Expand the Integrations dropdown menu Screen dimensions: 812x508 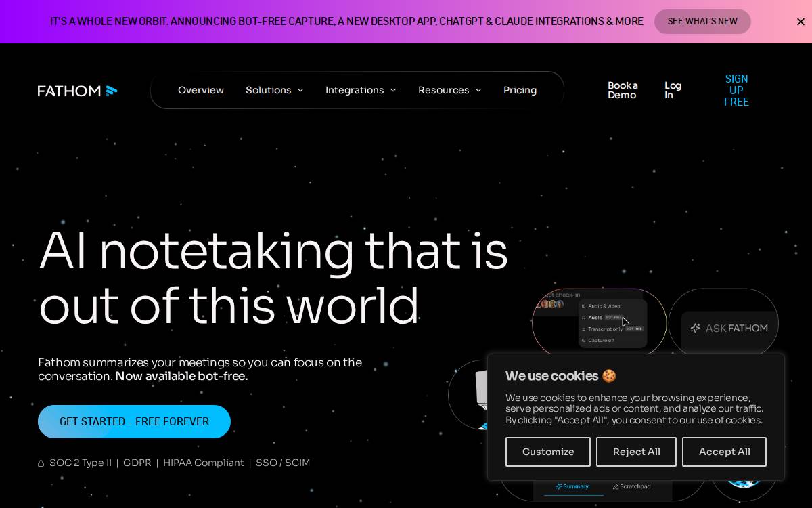(361, 90)
